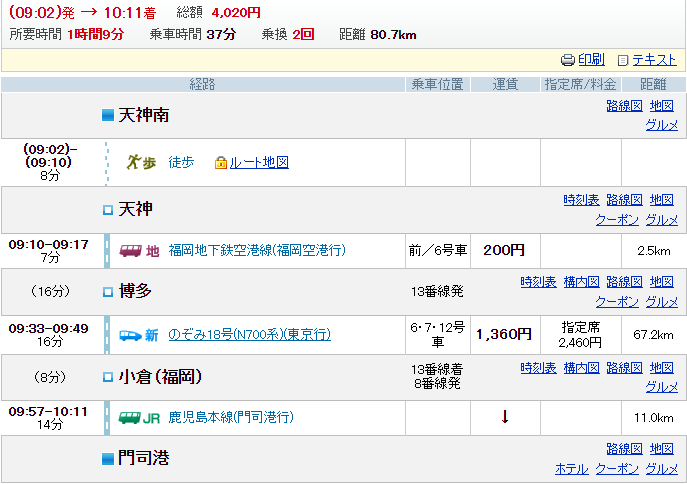Open ホテル link for 門司港 station
Image resolution: width=687 pixels, height=484 pixels.
click(x=571, y=468)
